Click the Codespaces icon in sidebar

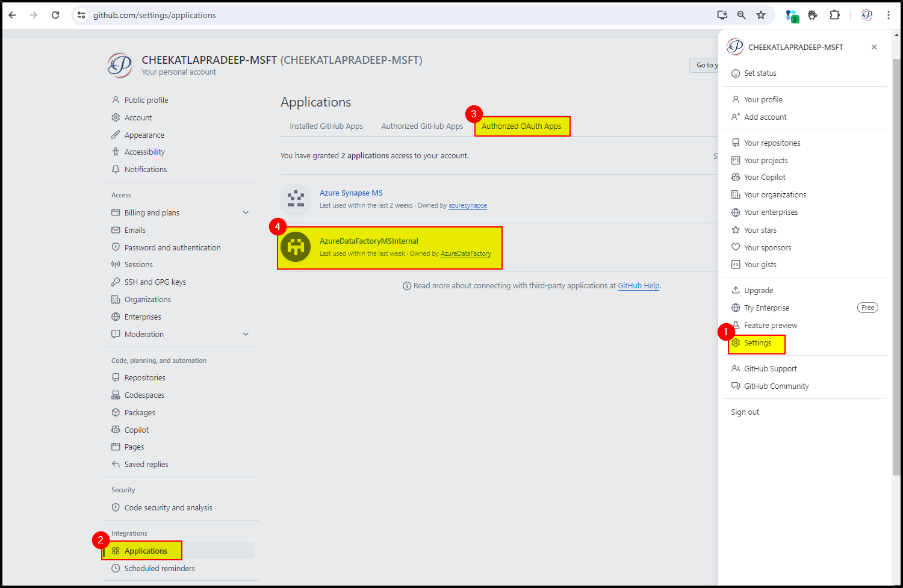pos(116,395)
